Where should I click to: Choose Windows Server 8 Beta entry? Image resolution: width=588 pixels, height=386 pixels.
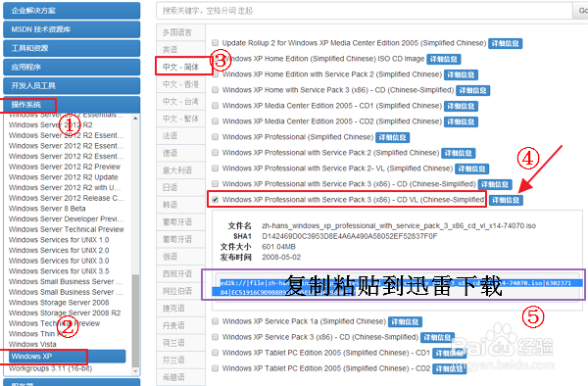click(47, 209)
